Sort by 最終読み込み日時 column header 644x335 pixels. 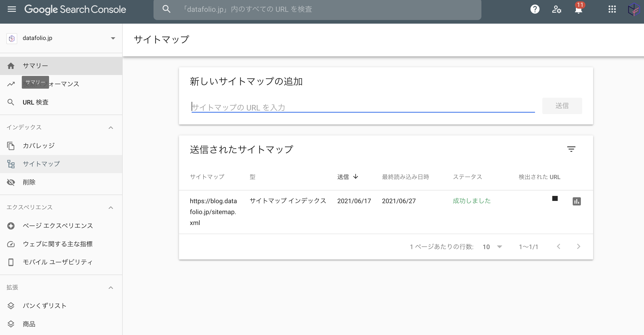(406, 177)
